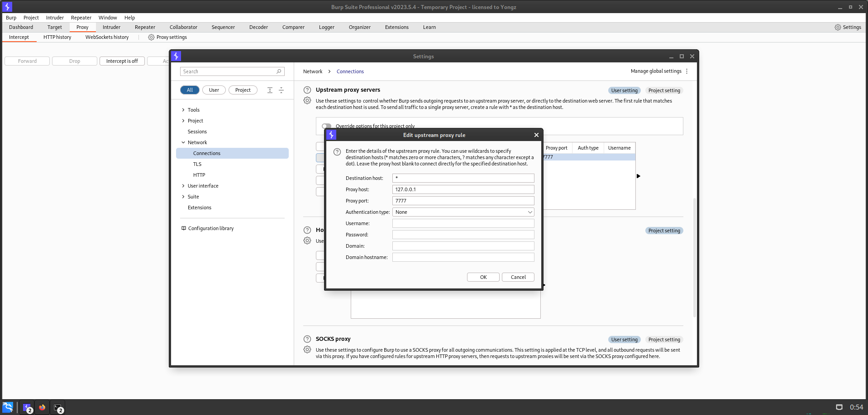The height and width of the screenshot is (415, 868).
Task: Select the User settings filter
Action: pyautogui.click(x=214, y=90)
